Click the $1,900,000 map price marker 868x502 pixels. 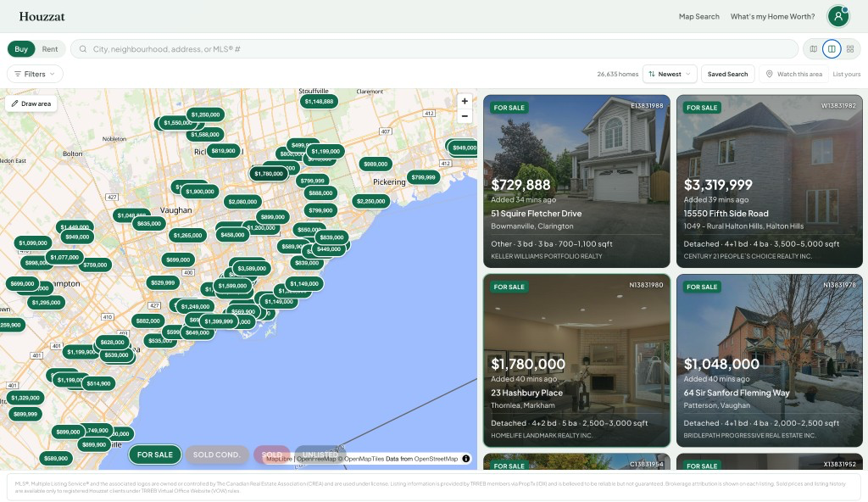200,191
